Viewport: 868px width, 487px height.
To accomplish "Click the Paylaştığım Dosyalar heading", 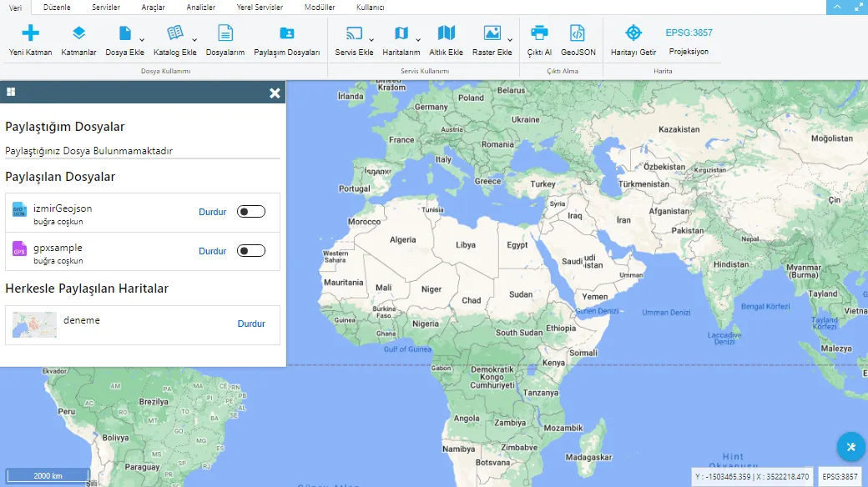I will pos(65,127).
